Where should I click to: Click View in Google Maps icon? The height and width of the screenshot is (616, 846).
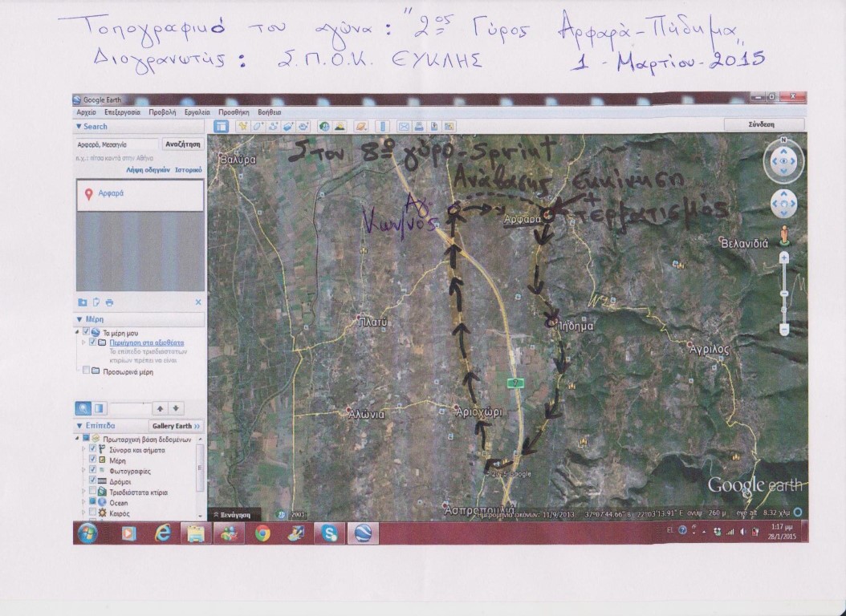point(449,127)
